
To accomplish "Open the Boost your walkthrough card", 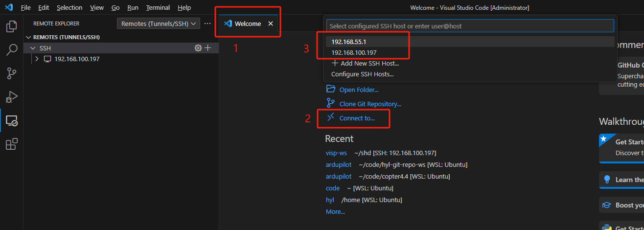I will (621, 205).
